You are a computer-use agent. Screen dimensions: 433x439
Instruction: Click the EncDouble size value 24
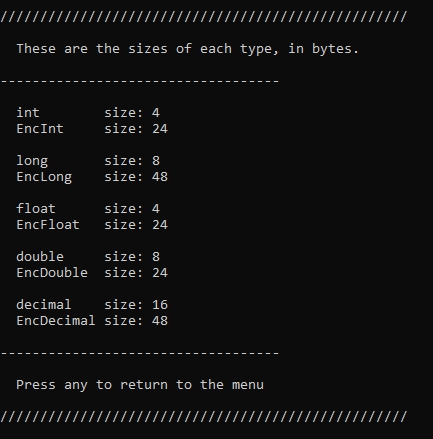pyautogui.click(x=160, y=273)
